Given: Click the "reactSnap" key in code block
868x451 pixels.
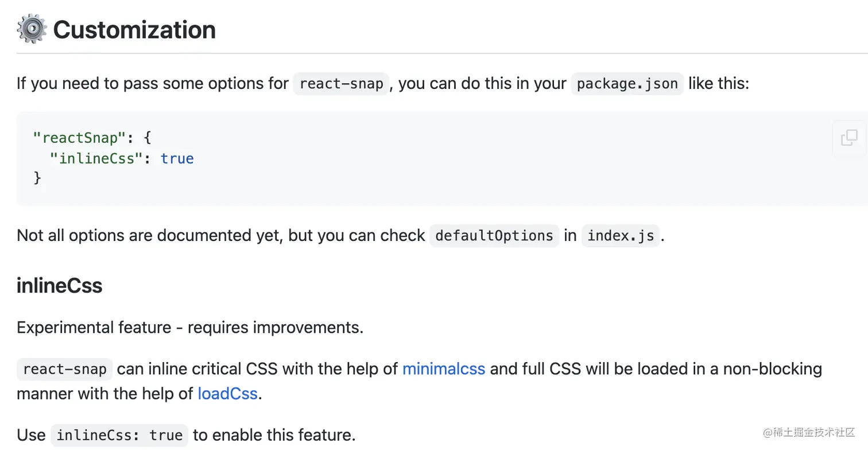Looking at the screenshot, I should [x=80, y=138].
